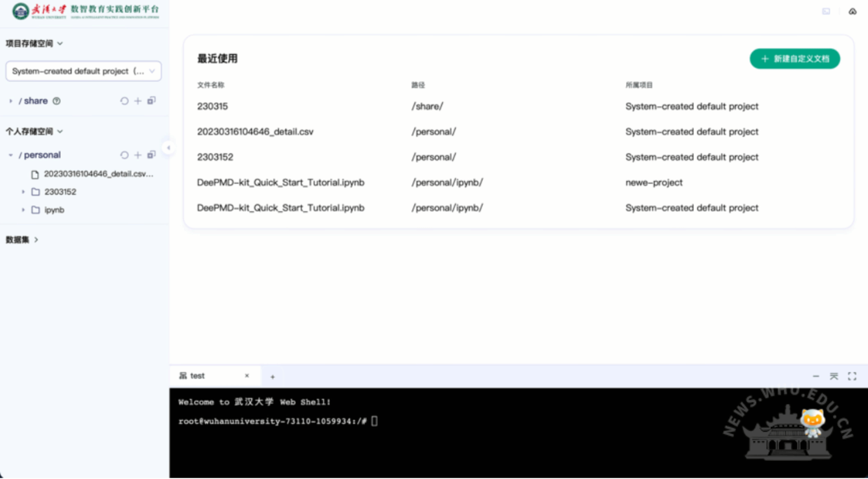Open recent file 20230316104646_detail.csv in table

[x=255, y=132]
